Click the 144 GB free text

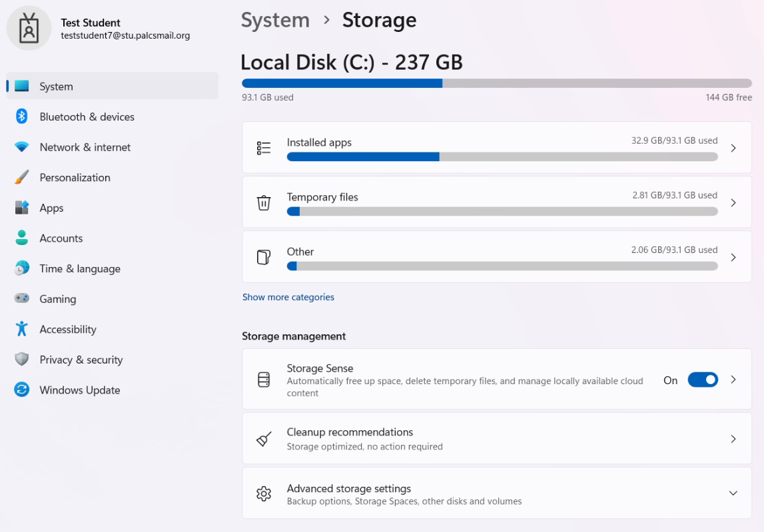click(x=729, y=97)
